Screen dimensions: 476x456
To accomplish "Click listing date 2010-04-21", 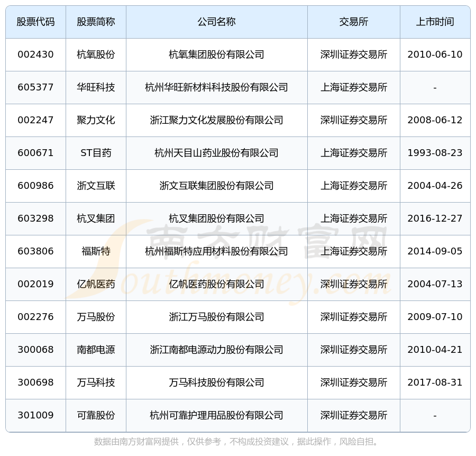I will tap(435, 350).
